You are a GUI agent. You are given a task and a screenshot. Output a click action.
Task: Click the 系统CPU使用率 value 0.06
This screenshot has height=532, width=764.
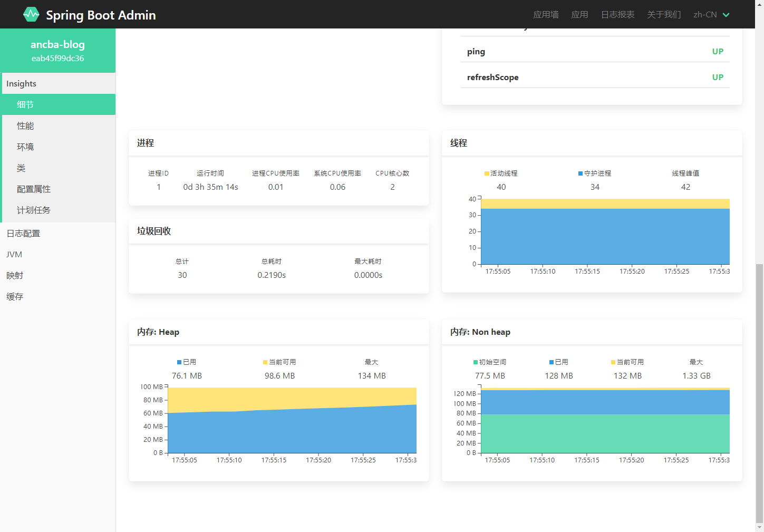point(337,187)
